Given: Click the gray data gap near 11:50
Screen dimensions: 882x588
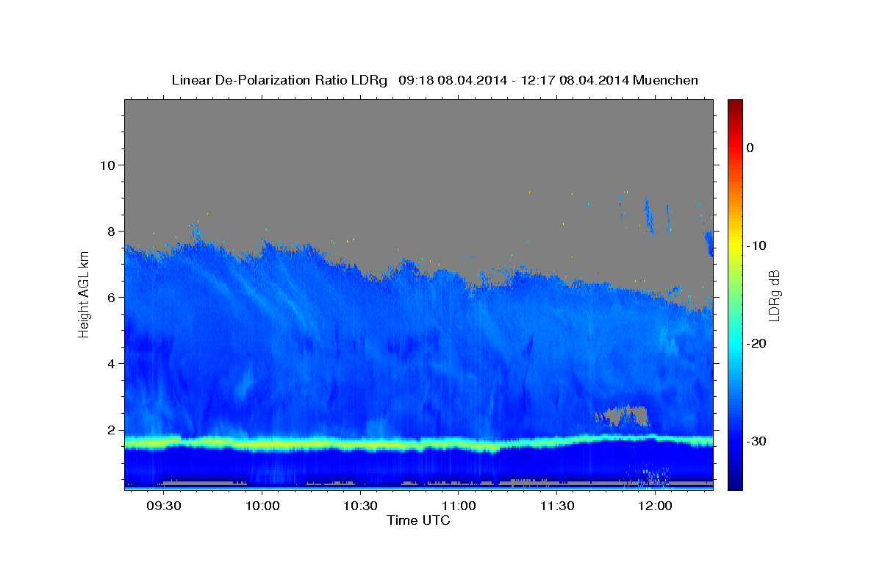Looking at the screenshot, I should [623, 415].
